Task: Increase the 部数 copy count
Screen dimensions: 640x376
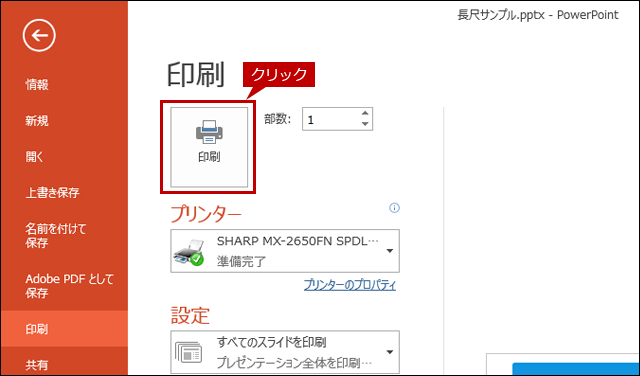Action: click(365, 114)
